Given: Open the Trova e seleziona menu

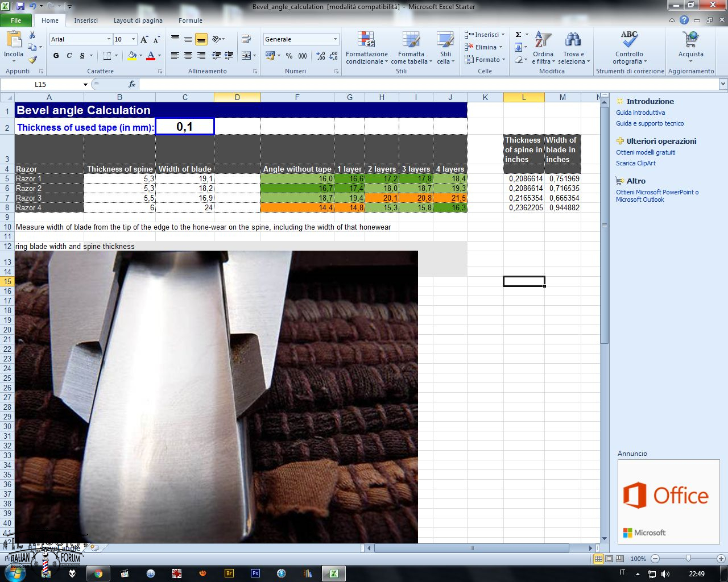Looking at the screenshot, I should [x=573, y=48].
